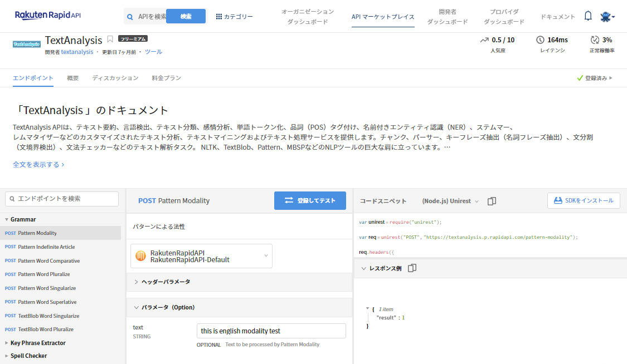Click the POST Pattern Modality heading
Image resolution: width=627 pixels, height=364 pixels.
coord(174,201)
